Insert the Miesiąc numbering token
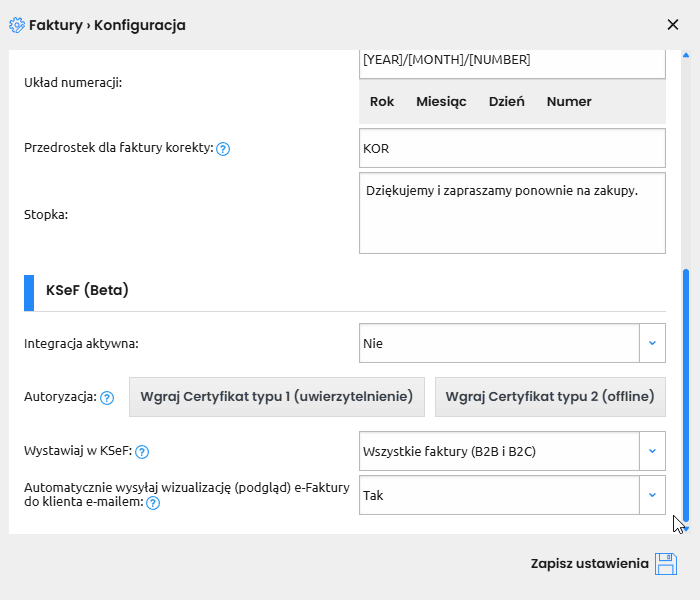 click(x=441, y=102)
